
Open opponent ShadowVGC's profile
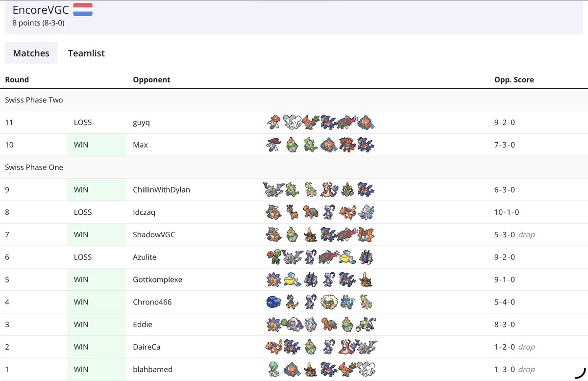[x=154, y=235]
